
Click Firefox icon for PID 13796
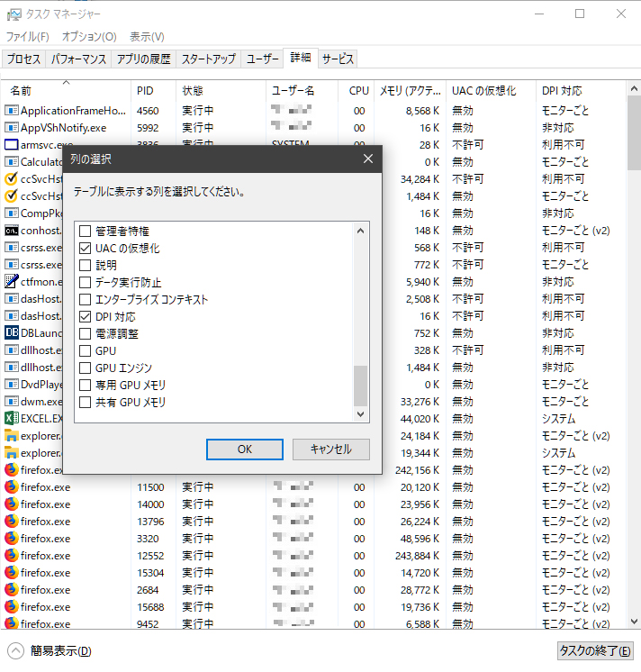point(12,522)
